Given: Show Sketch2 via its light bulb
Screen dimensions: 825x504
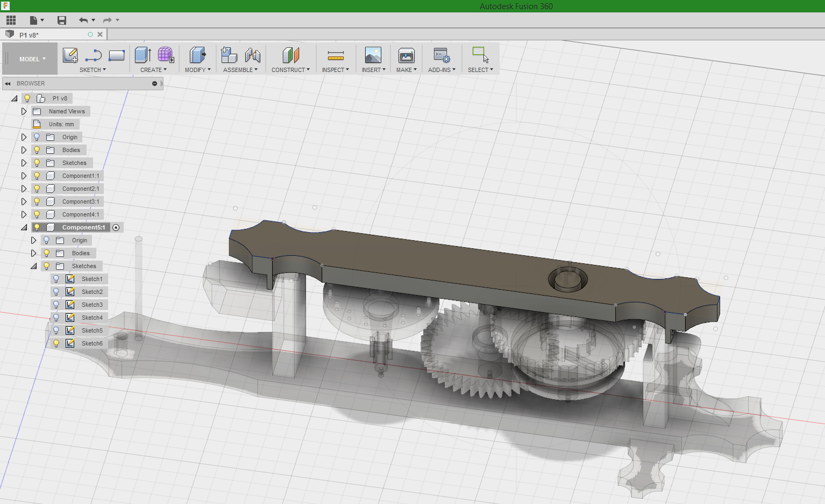Looking at the screenshot, I should (56, 292).
